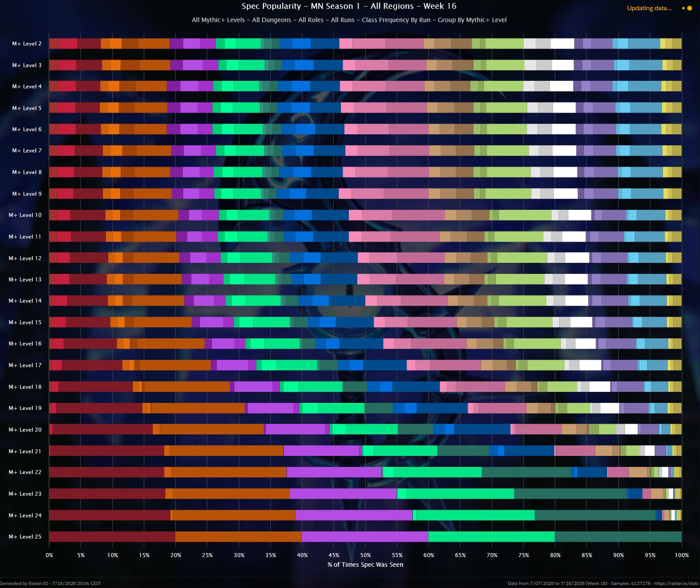The height and width of the screenshot is (588, 700).
Task: Click the '80%' x-axis tick label
Action: tap(555, 555)
